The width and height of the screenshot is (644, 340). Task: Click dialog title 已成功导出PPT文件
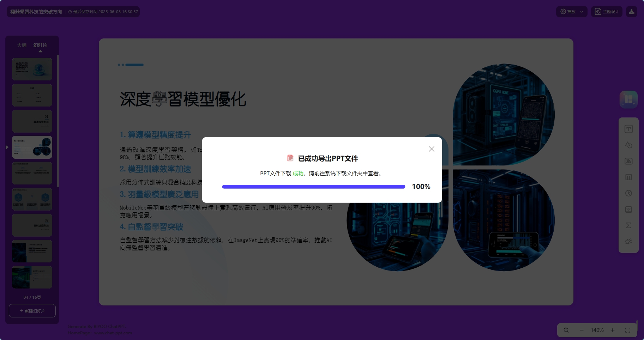(x=328, y=158)
